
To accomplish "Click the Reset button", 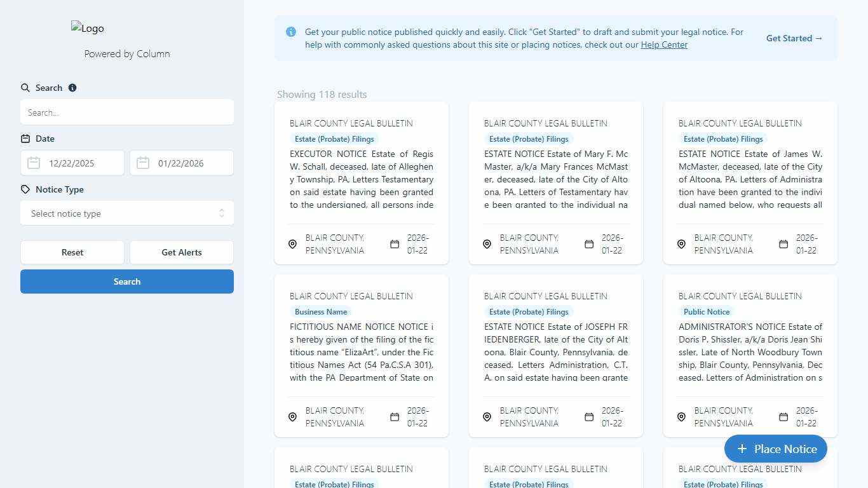I will coord(72,252).
